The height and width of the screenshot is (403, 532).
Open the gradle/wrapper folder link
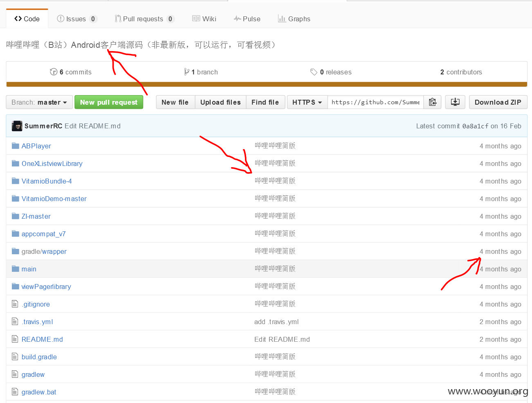[44, 251]
